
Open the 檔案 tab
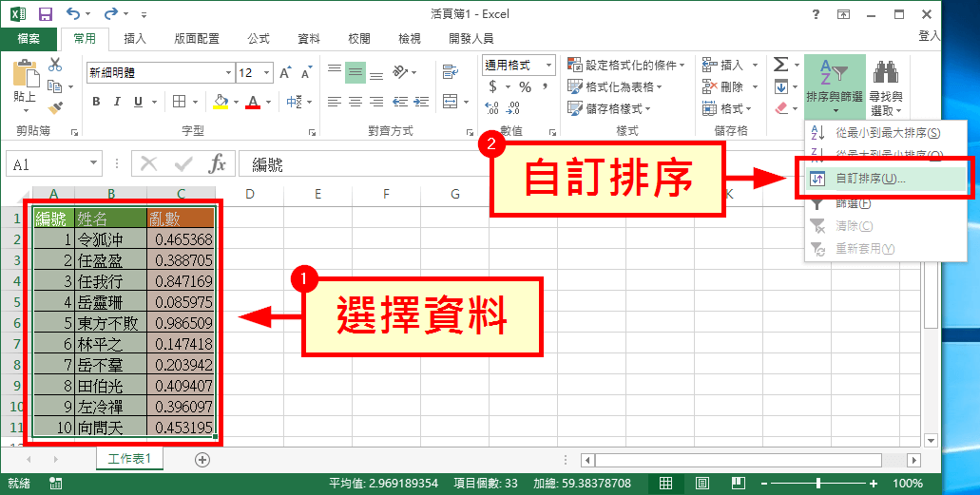[29, 39]
